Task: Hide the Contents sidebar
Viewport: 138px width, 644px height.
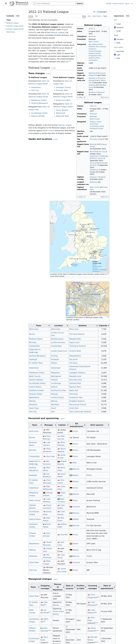Action: 18,16
